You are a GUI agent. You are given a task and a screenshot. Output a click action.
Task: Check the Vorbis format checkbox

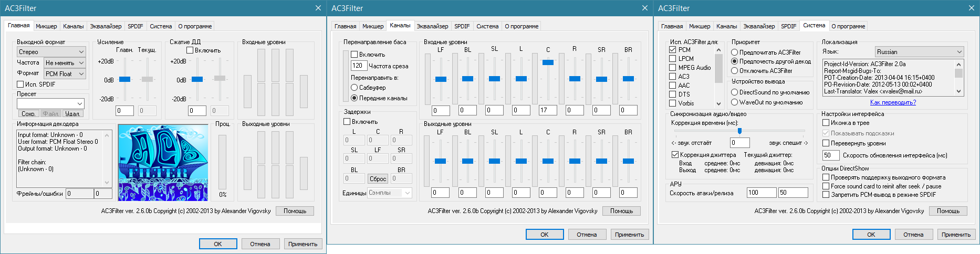pyautogui.click(x=682, y=103)
